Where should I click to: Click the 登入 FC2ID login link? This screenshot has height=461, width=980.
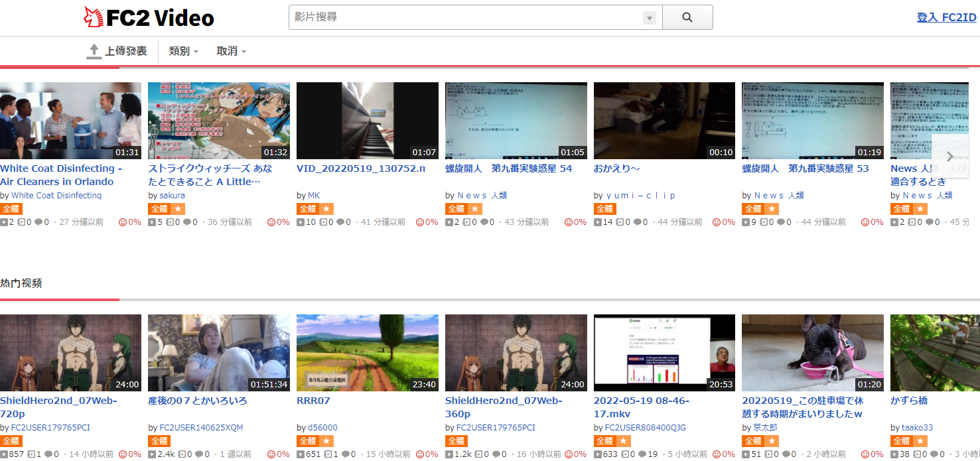click(x=946, y=17)
